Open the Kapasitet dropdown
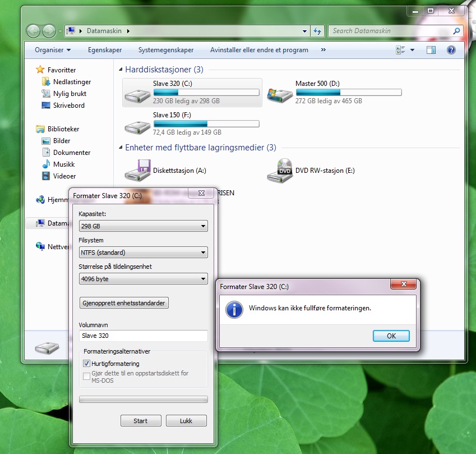The image size is (476, 454). point(144,226)
